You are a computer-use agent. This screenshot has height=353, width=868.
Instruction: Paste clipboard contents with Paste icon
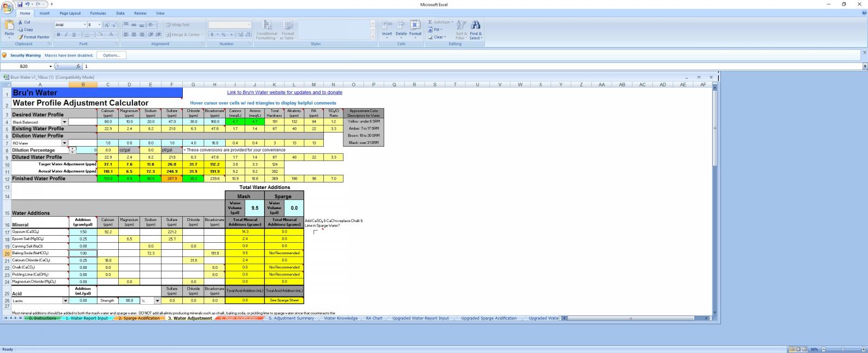[x=9, y=25]
